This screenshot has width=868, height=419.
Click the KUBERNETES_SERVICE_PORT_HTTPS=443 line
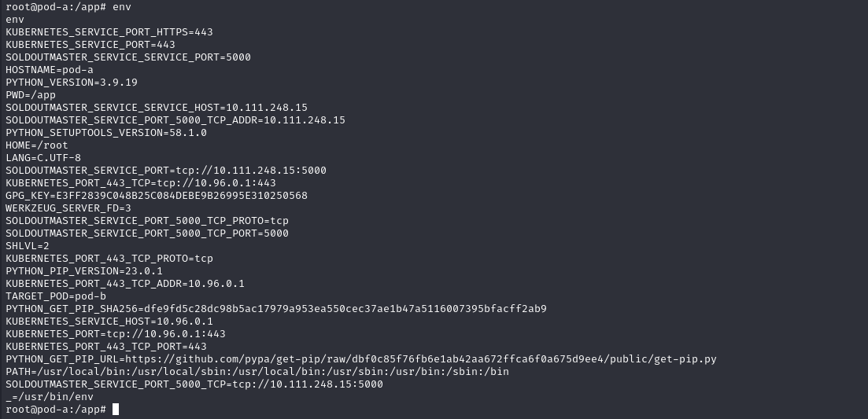[109, 32]
